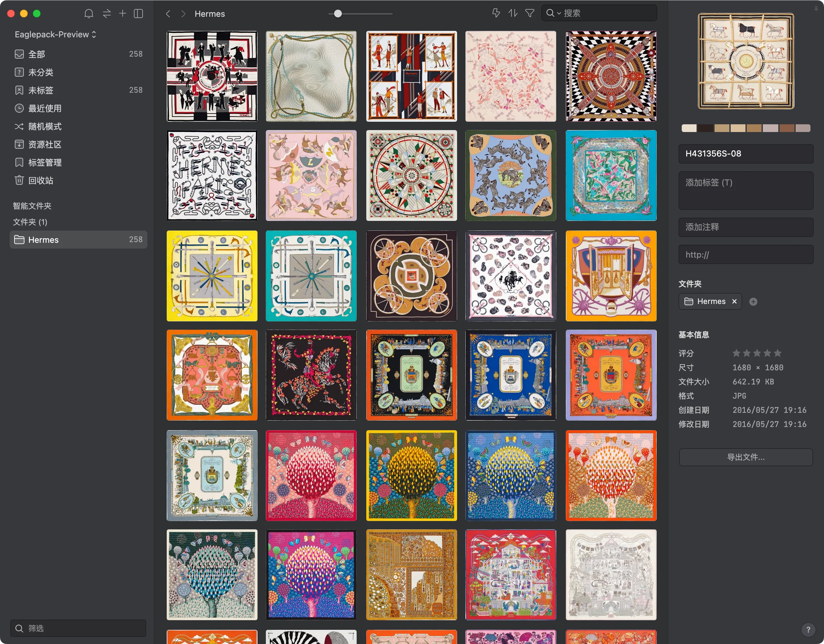
Task: Select the black floral horse scarf thumbnail
Action: click(x=311, y=375)
